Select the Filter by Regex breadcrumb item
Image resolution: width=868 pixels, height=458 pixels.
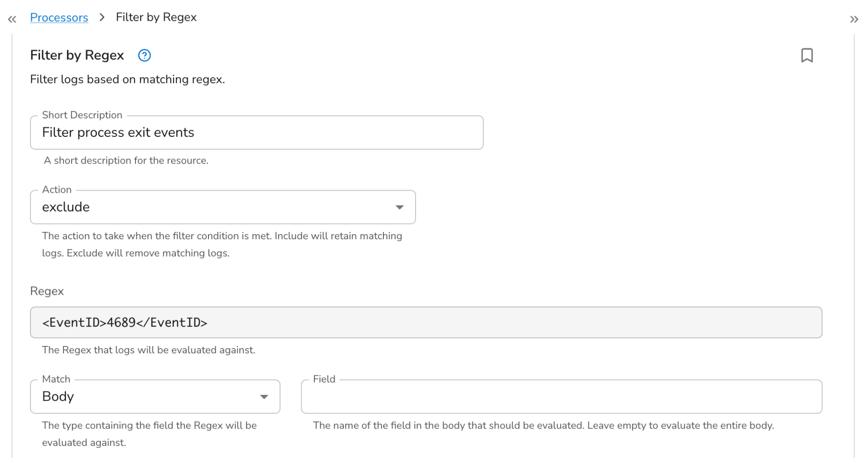pyautogui.click(x=156, y=17)
